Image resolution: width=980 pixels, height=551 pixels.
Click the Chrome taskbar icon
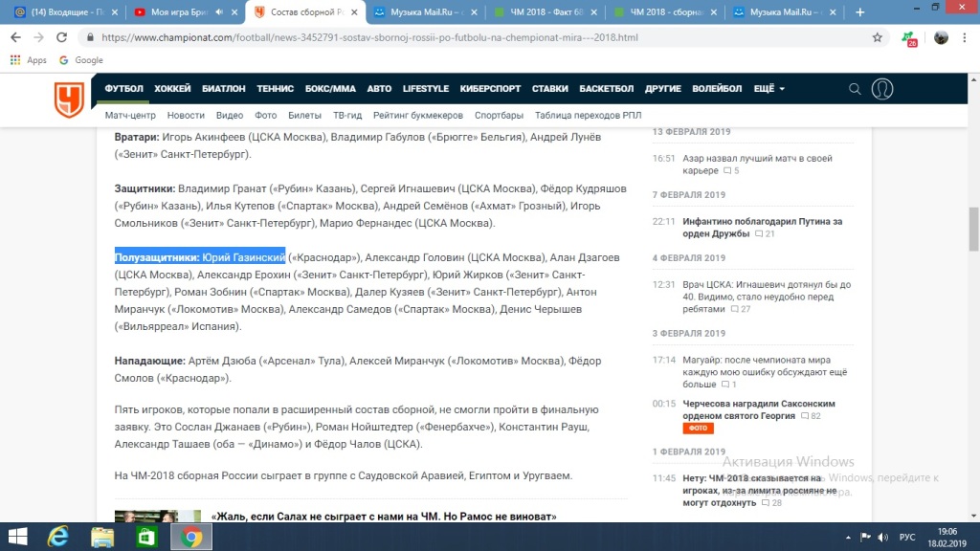191,537
